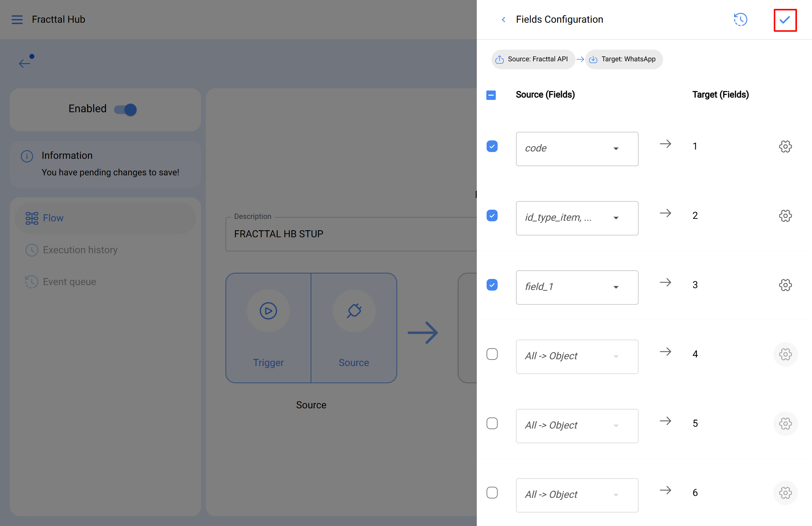The width and height of the screenshot is (812, 526).
Task: Uncheck the code field row checkbox
Action: 491,147
